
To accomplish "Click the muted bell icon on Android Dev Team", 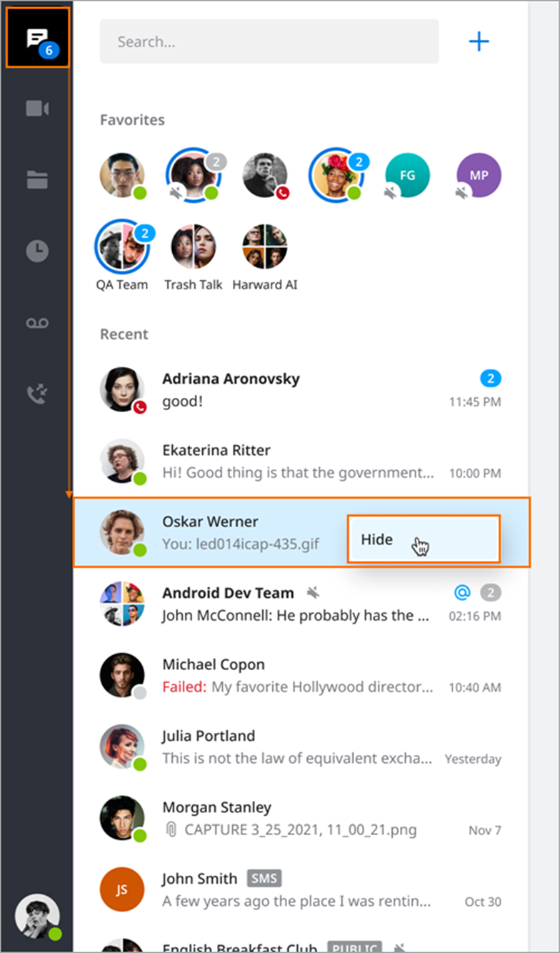I will pos(312,592).
